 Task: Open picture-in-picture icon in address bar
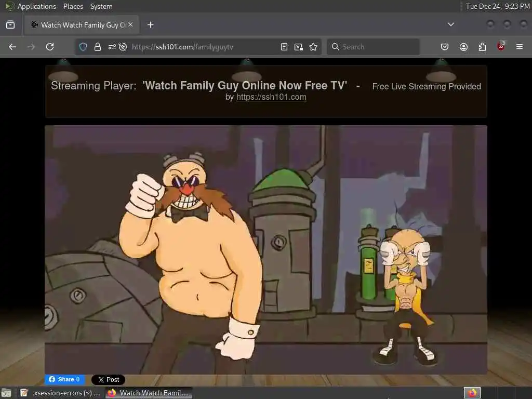[299, 47]
